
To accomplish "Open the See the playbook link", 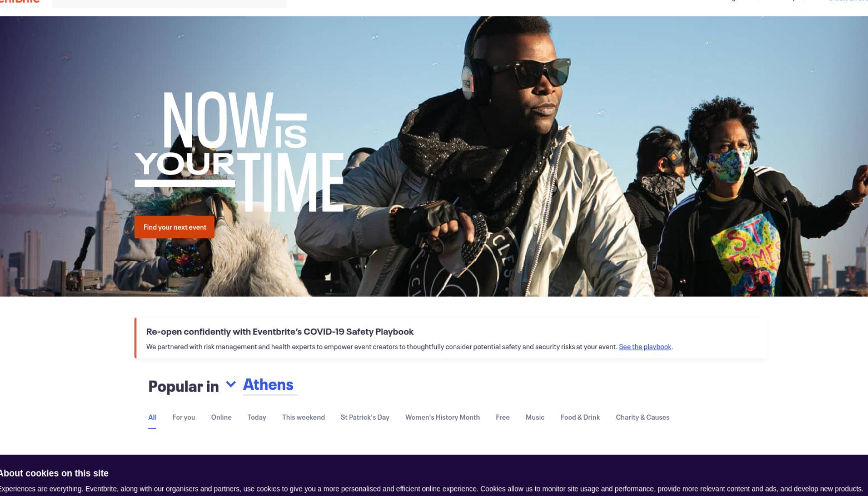I will (645, 347).
